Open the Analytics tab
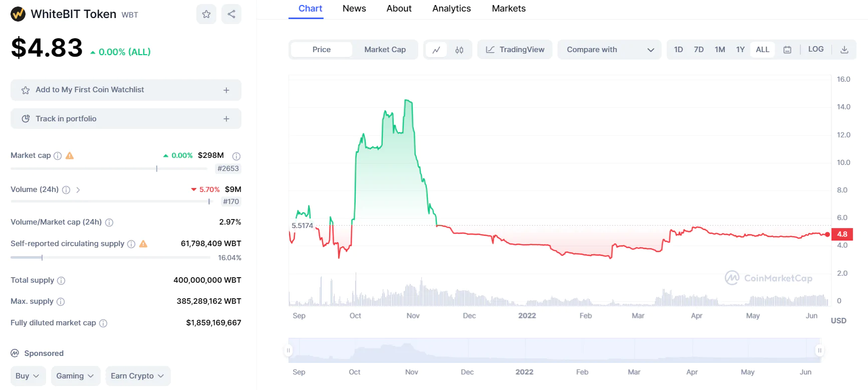Viewport: 868px width, 390px height. pos(451,9)
